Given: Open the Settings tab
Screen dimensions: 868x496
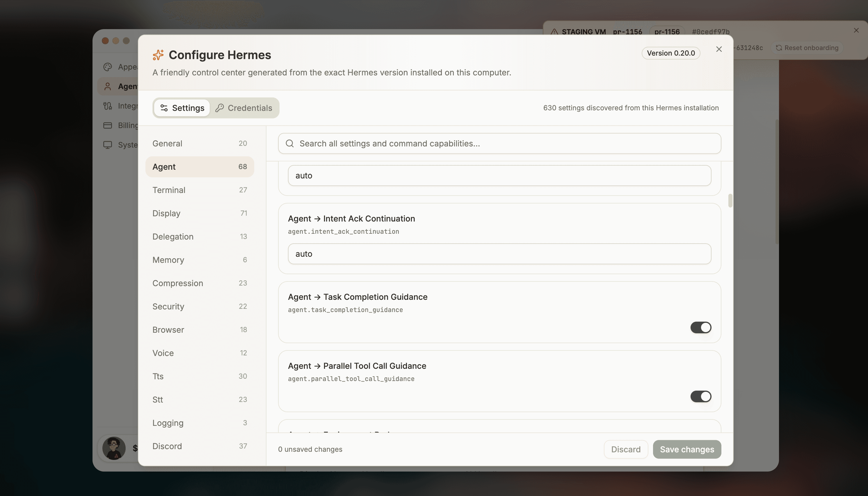Looking at the screenshot, I should point(182,108).
